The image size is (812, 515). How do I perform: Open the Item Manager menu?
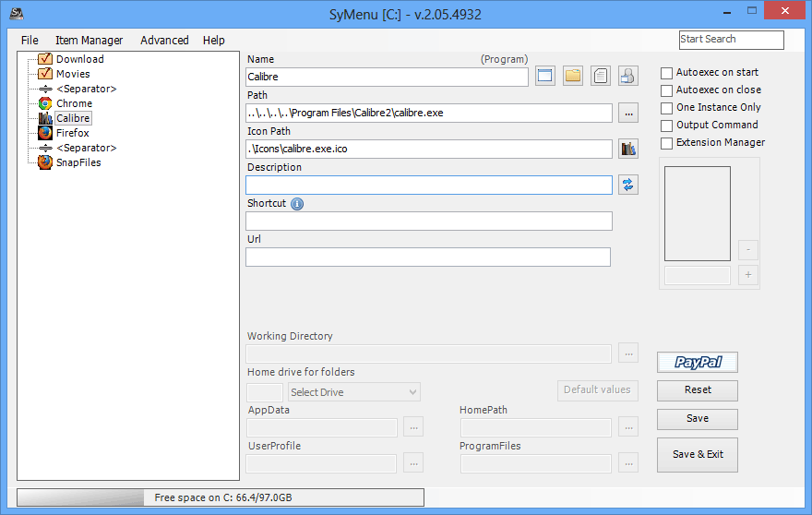[89, 41]
